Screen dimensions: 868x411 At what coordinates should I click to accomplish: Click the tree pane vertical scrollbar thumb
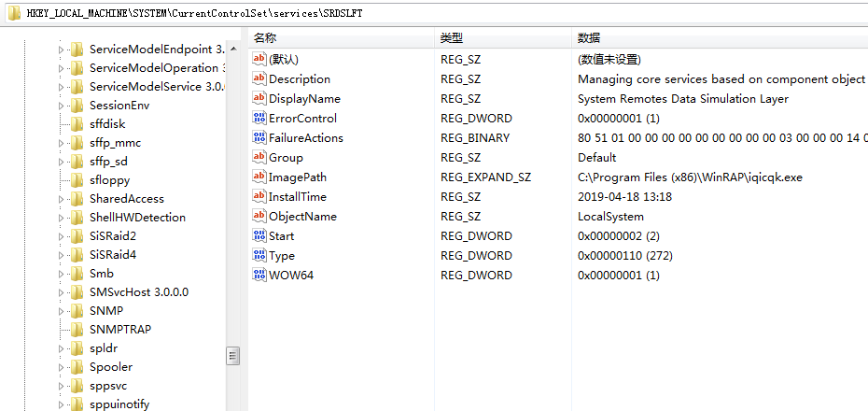(x=232, y=355)
